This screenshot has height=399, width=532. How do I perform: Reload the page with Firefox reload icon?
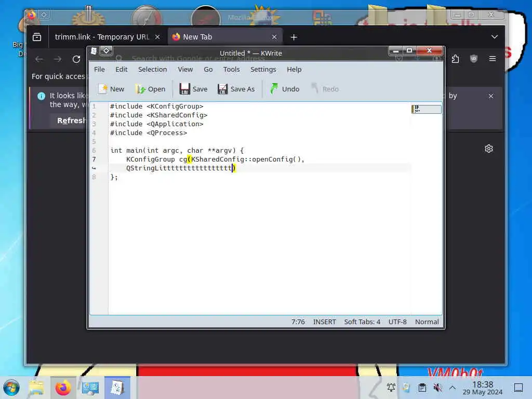pyautogui.click(x=76, y=59)
